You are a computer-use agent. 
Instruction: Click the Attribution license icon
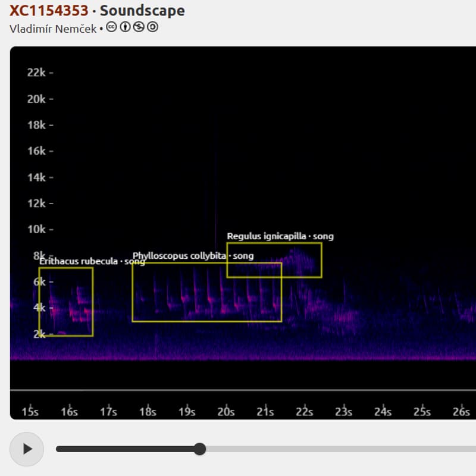click(125, 27)
